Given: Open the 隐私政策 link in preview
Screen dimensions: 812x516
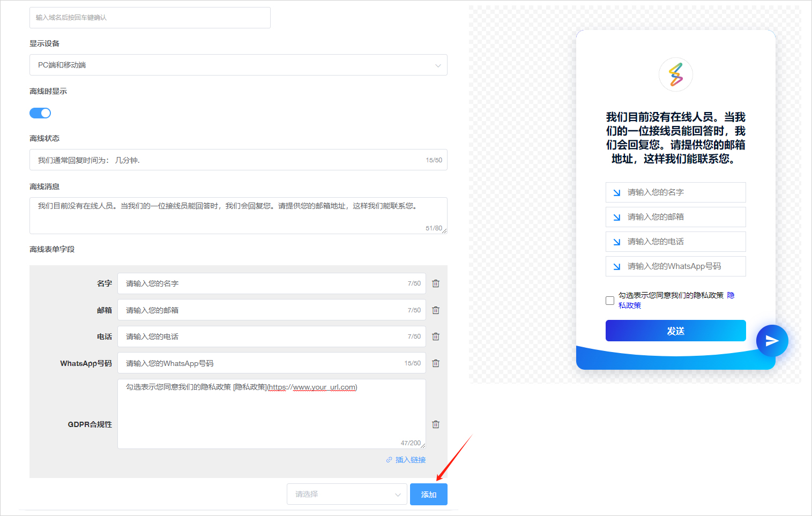Looking at the screenshot, I should [630, 305].
